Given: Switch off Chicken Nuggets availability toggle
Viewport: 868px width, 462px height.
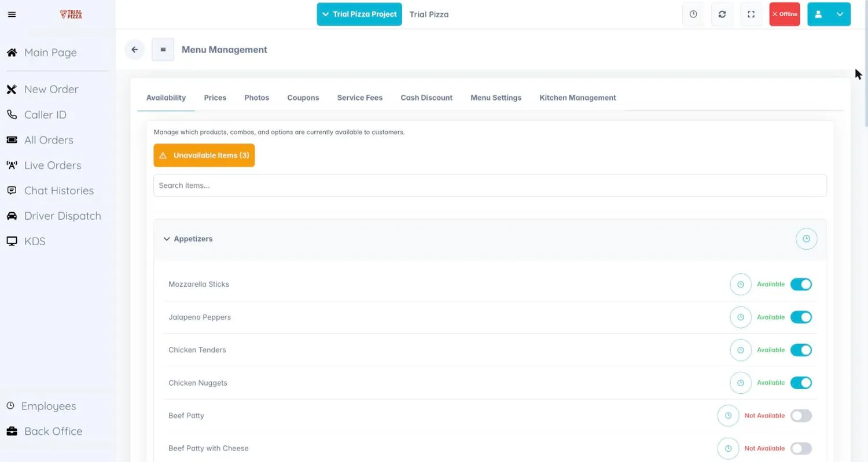Looking at the screenshot, I should 801,383.
